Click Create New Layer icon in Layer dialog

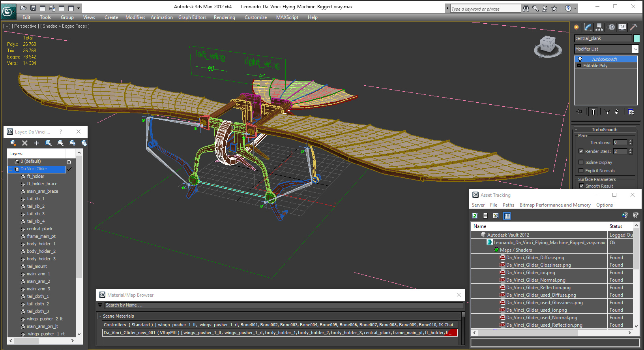pos(13,143)
